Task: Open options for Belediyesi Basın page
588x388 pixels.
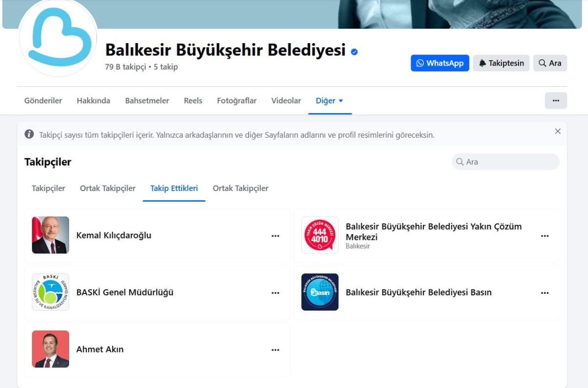Action: coord(545,293)
